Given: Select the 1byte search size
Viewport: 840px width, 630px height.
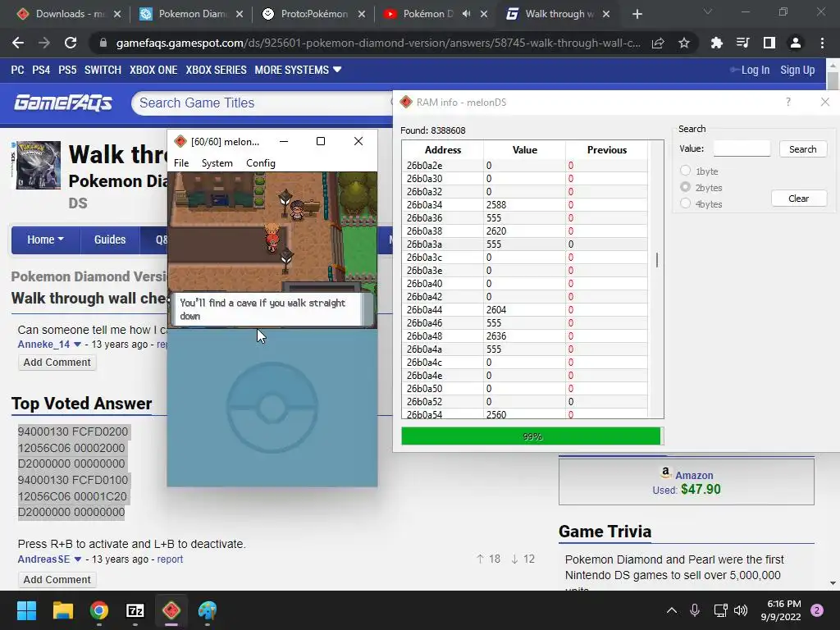Looking at the screenshot, I should [x=685, y=171].
